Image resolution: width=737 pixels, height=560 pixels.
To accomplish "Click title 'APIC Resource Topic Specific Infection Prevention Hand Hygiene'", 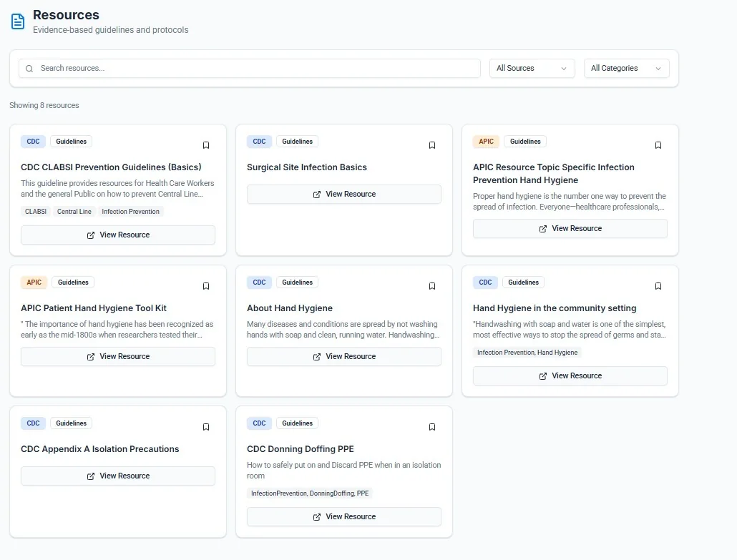I will [x=554, y=174].
